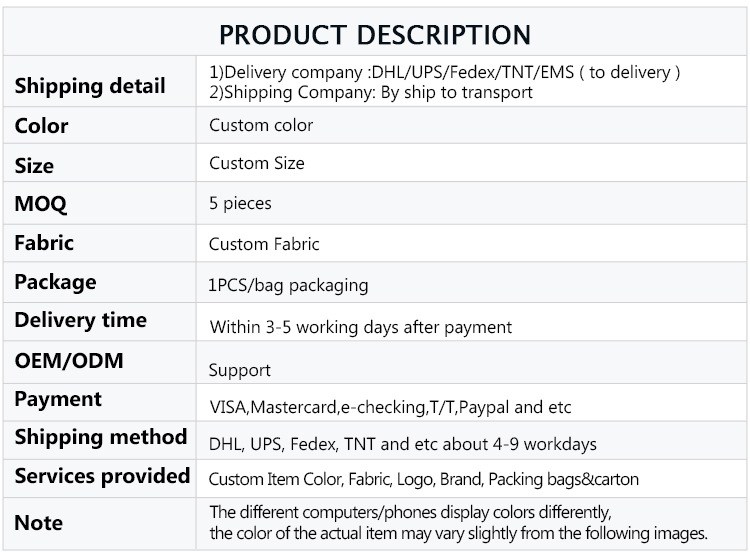Select the Shipping detail row label
This screenshot has width=750, height=555.
click(x=90, y=85)
